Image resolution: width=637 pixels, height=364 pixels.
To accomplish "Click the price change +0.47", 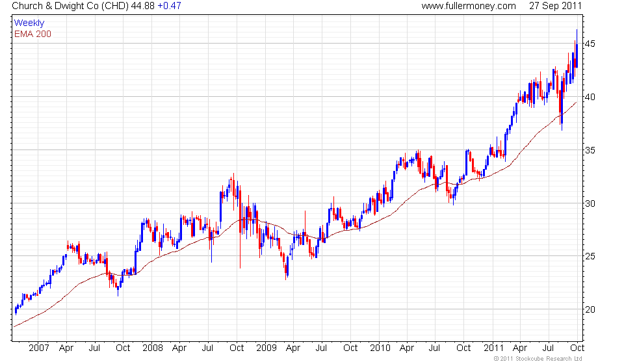I will click(x=169, y=6).
